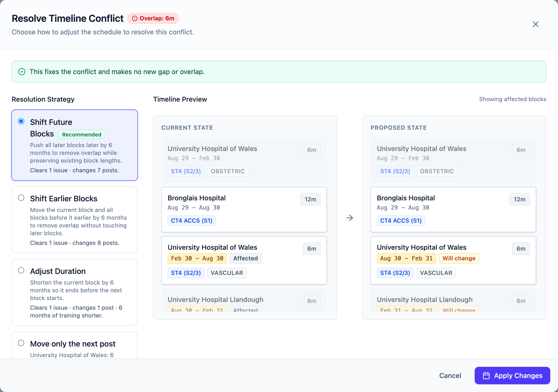This screenshot has height=392, width=558.
Task: Click the 12m duration badge in Proposed State
Action: click(519, 199)
